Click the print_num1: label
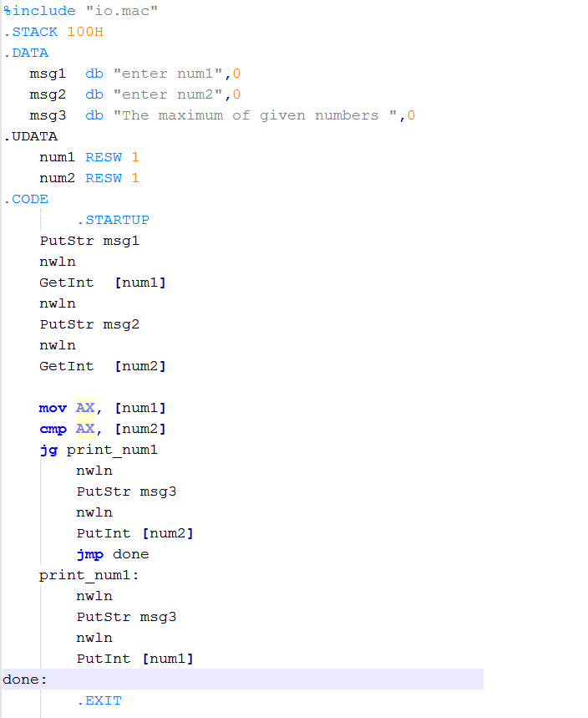This screenshot has height=718, width=588. tap(89, 576)
